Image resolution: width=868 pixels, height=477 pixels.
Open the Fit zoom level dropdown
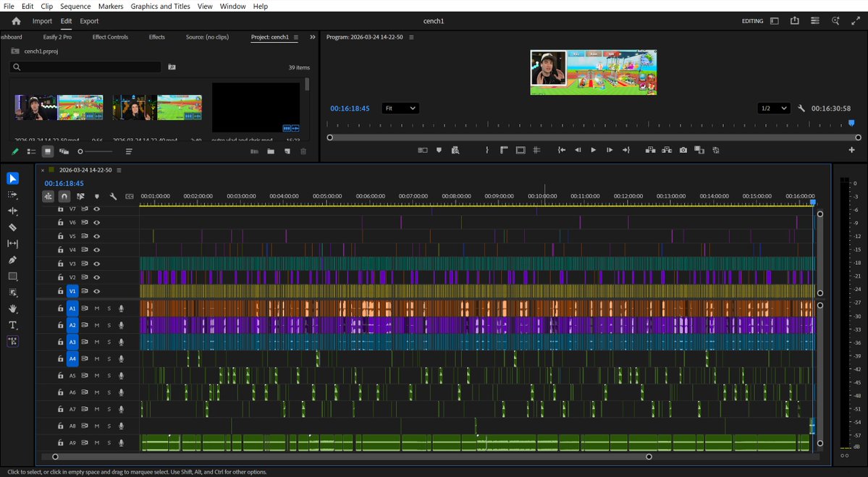400,108
